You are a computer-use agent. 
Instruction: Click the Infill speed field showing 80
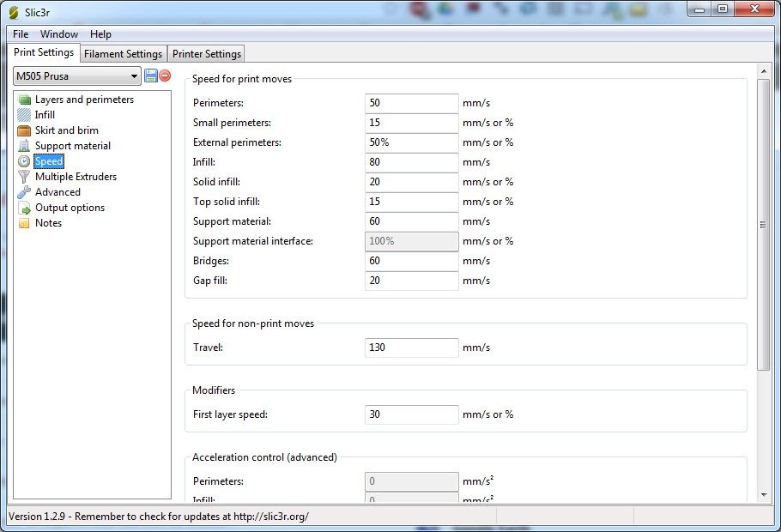(x=411, y=162)
